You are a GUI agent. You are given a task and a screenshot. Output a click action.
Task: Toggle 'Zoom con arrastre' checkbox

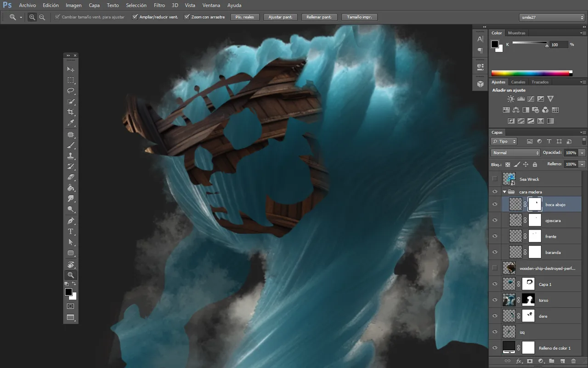[187, 17]
